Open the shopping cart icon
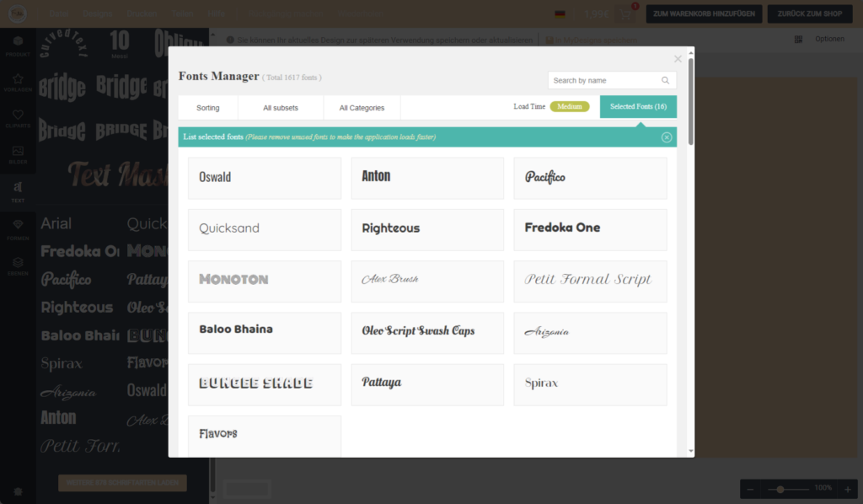This screenshot has width=863, height=504. point(626,13)
